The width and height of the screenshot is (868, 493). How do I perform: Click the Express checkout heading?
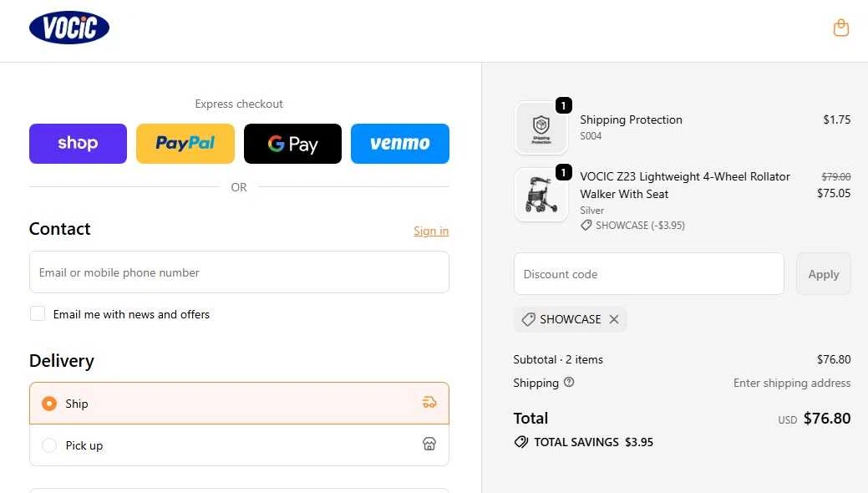[x=239, y=104]
